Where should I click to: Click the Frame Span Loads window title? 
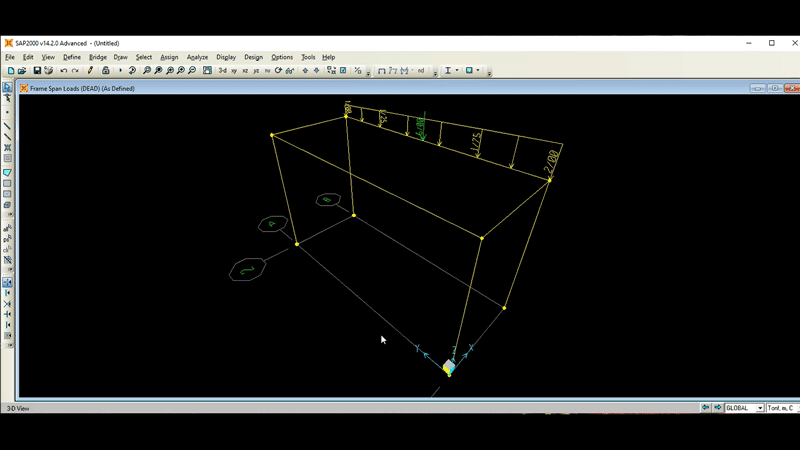(x=82, y=88)
